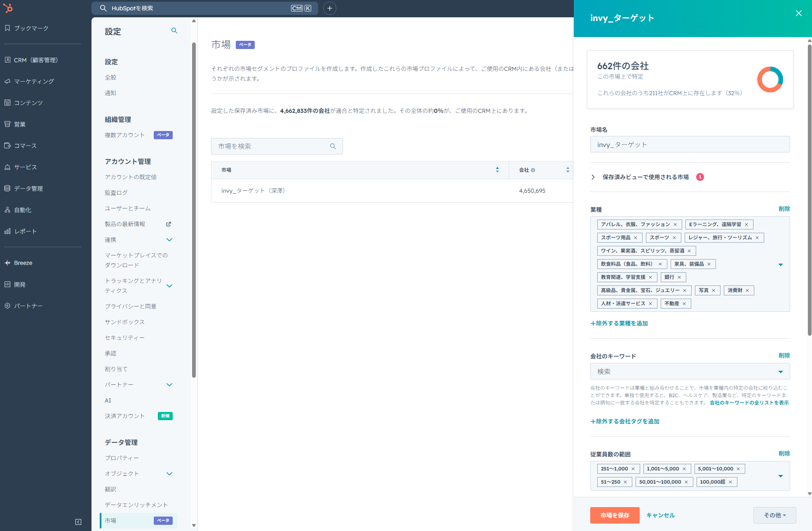Click the 市場名 input field
This screenshot has width=812, height=531.
(x=690, y=145)
